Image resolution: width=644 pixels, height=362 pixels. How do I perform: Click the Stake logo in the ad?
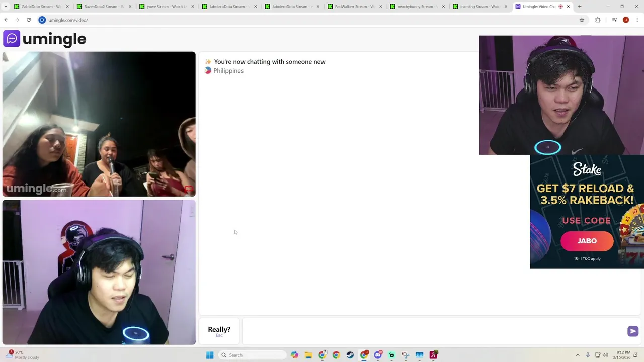[x=587, y=170]
